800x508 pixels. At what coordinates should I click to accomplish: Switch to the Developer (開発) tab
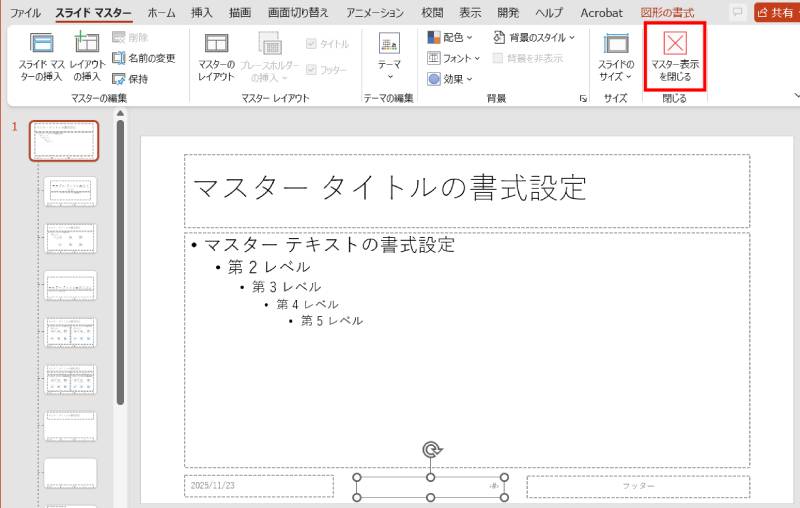[508, 13]
